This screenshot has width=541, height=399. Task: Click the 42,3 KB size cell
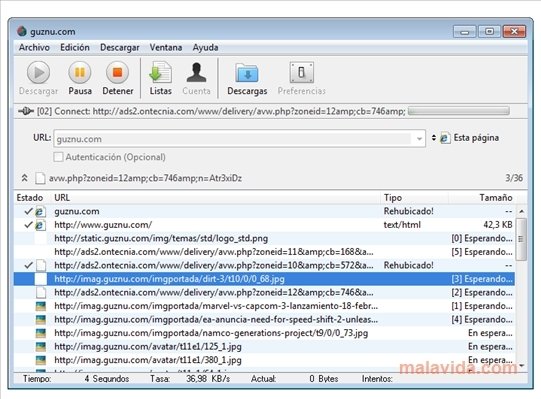point(498,225)
